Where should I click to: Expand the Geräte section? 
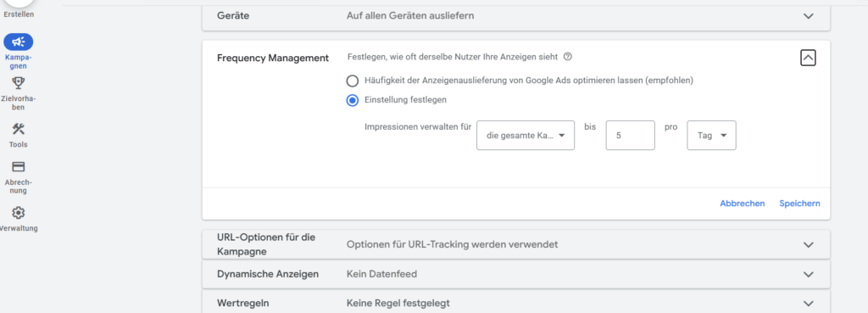tap(808, 16)
